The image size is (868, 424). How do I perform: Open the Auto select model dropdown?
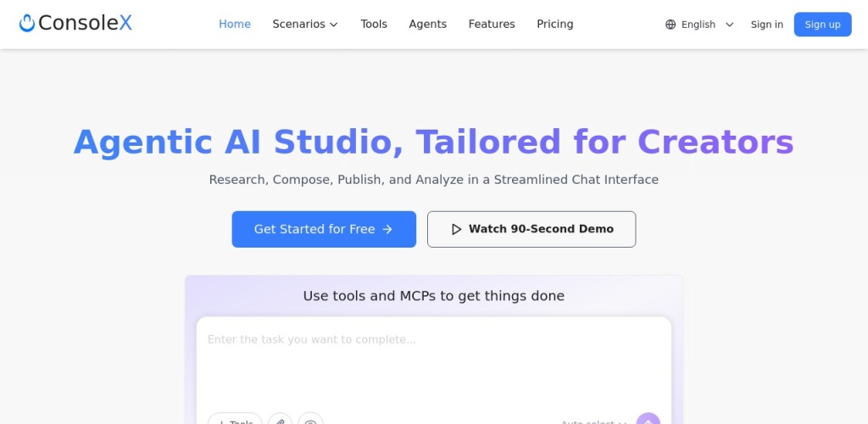593,421
